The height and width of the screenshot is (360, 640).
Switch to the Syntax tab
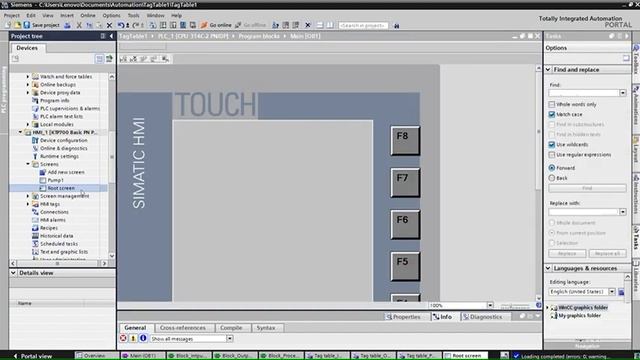tap(266, 328)
